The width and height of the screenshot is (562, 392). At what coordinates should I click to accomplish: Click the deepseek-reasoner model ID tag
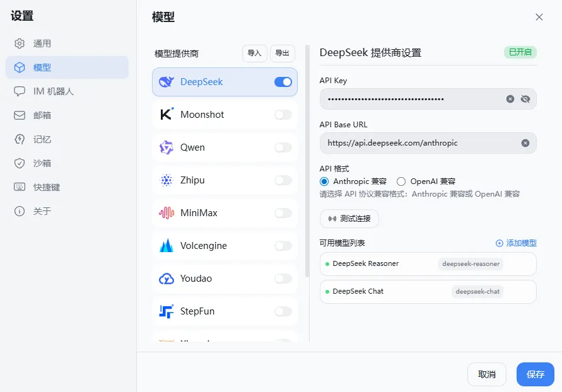pyautogui.click(x=471, y=264)
